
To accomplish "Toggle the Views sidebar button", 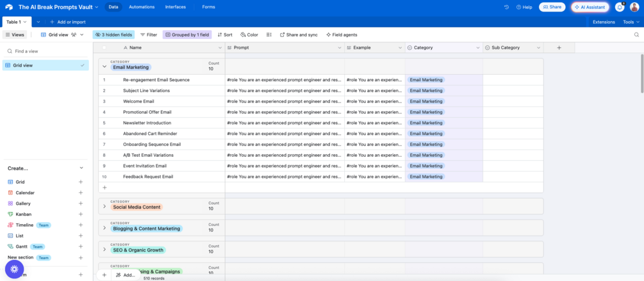I will (x=15, y=35).
